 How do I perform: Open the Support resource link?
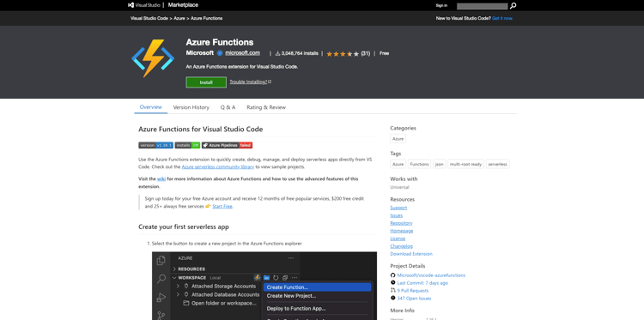[x=398, y=208]
